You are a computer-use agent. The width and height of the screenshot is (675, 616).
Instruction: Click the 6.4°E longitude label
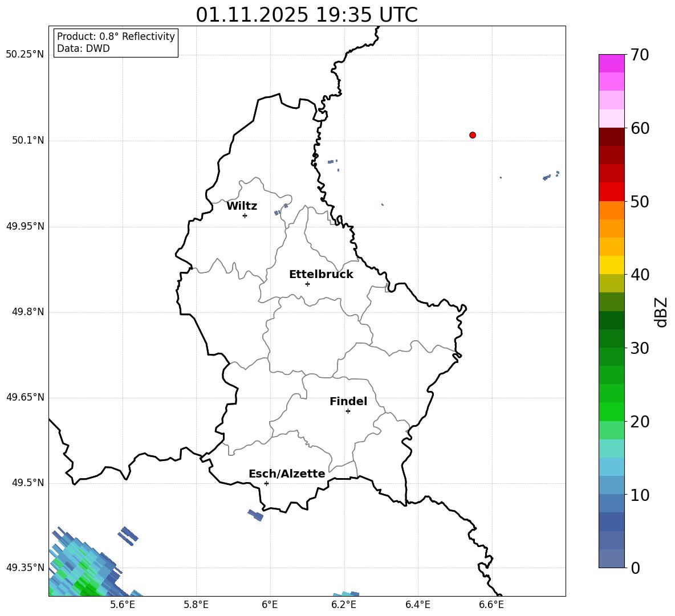417,605
